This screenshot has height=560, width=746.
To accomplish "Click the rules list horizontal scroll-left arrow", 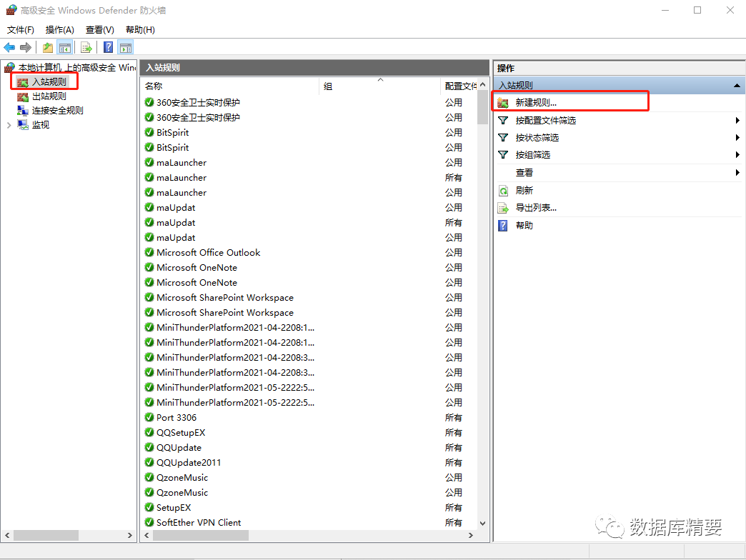I will coord(147,535).
